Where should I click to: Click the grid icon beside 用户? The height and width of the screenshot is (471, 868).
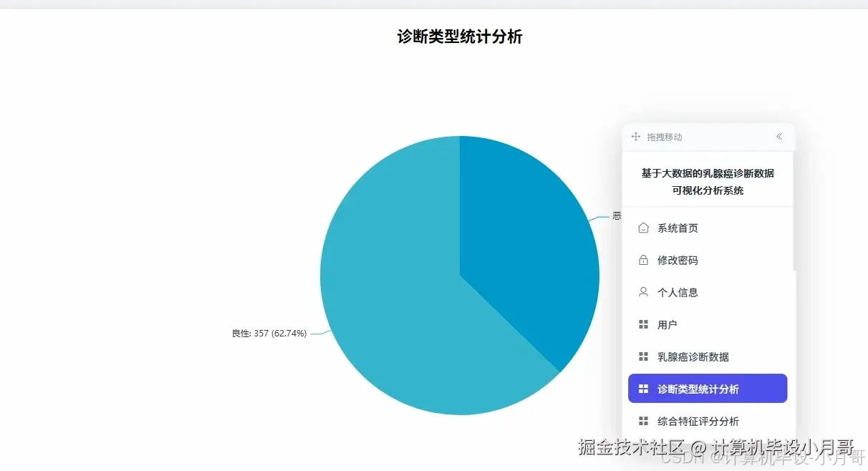[x=643, y=324]
